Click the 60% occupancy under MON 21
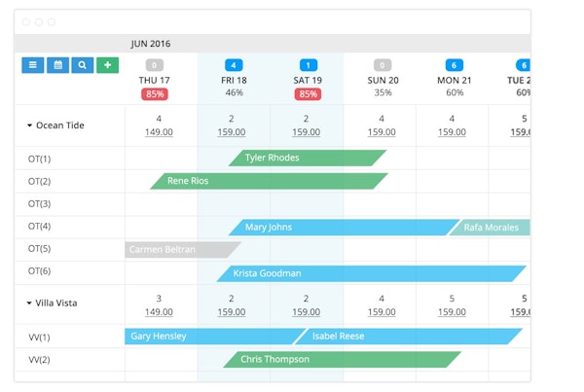This screenshot has height=392, width=584. click(455, 92)
